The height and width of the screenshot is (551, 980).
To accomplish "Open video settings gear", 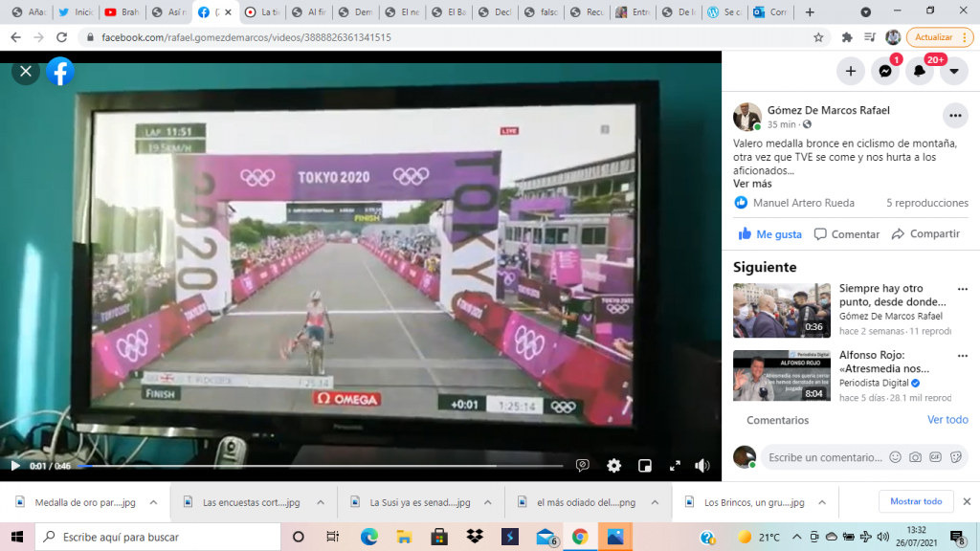I will click(613, 466).
